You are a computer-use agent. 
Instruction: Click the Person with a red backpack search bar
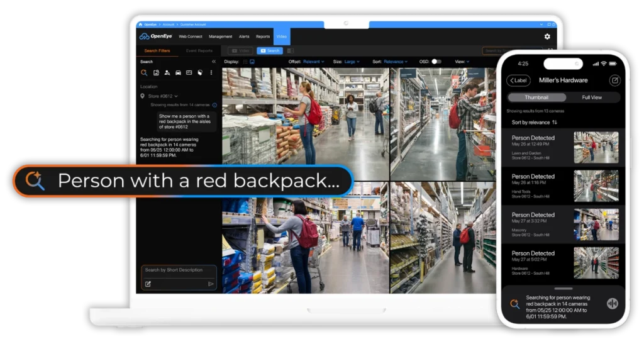point(183,180)
